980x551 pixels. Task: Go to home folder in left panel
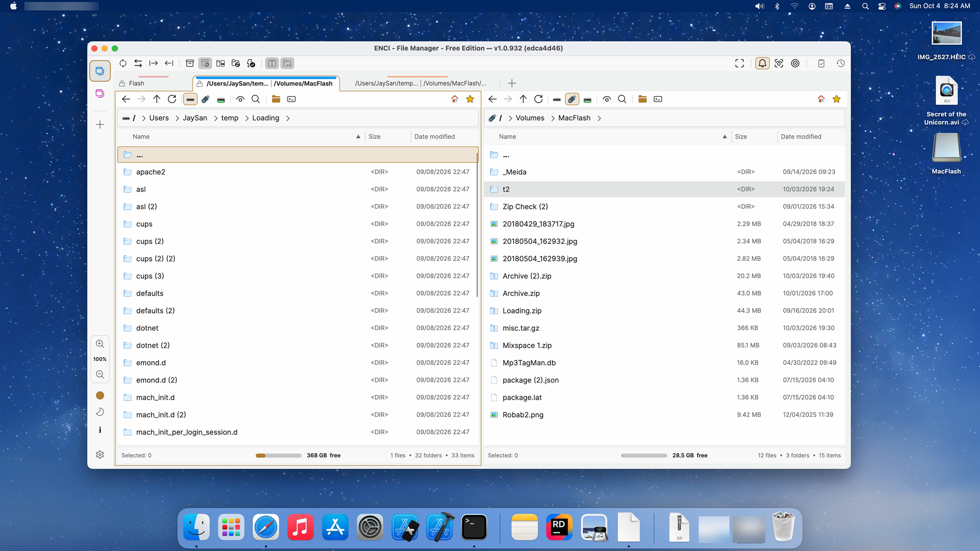coord(455,99)
